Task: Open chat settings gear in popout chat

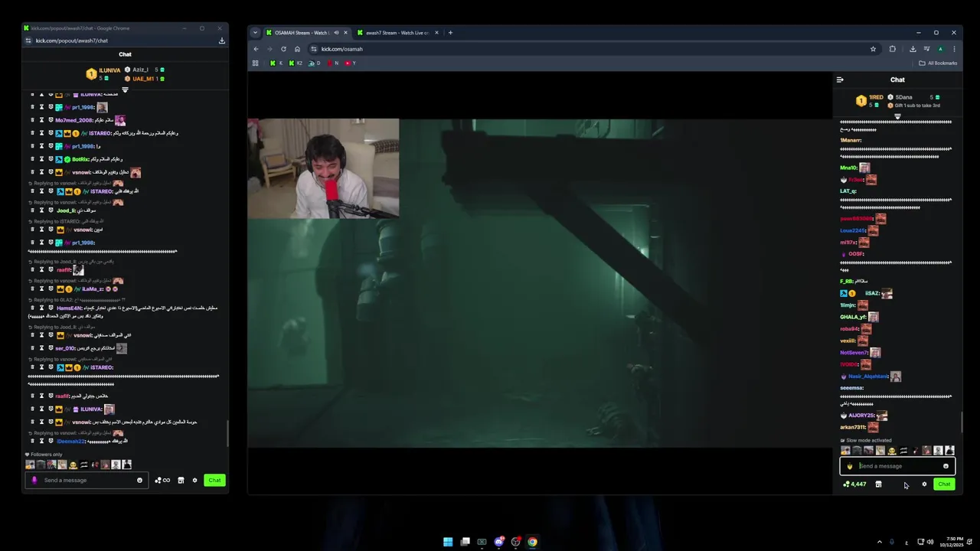Action: tap(194, 480)
